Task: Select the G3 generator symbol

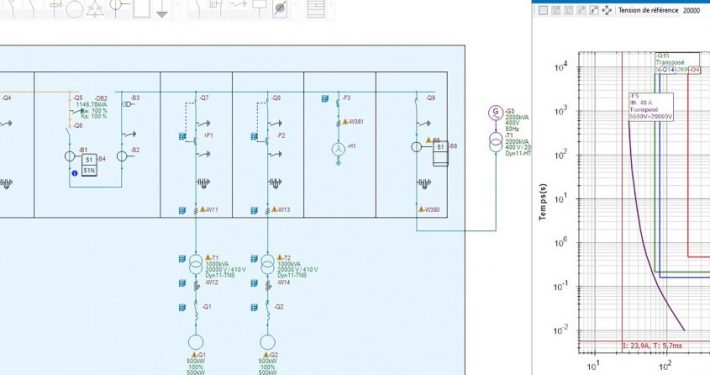Action: coord(496,112)
